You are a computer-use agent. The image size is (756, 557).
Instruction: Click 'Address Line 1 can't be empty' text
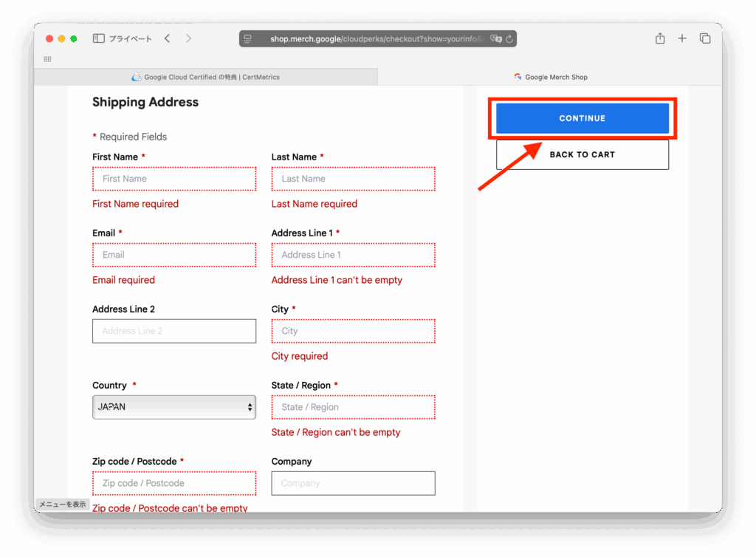tap(337, 280)
